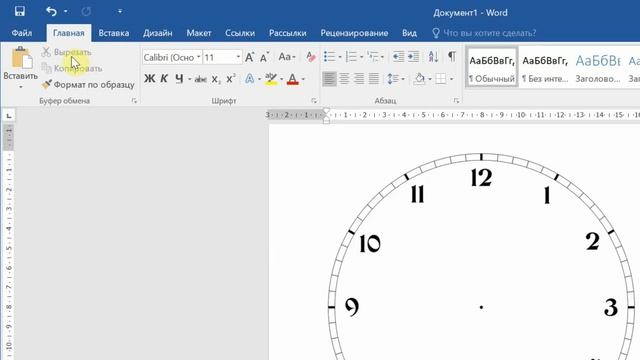The height and width of the screenshot is (360, 640).
Task: Undo the last action
Action: tap(51, 11)
